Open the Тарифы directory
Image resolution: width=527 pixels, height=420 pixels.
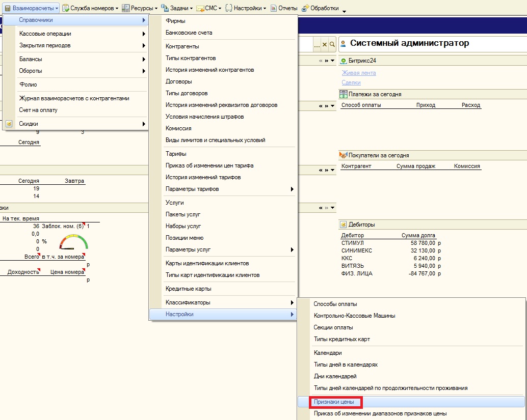coord(223,154)
